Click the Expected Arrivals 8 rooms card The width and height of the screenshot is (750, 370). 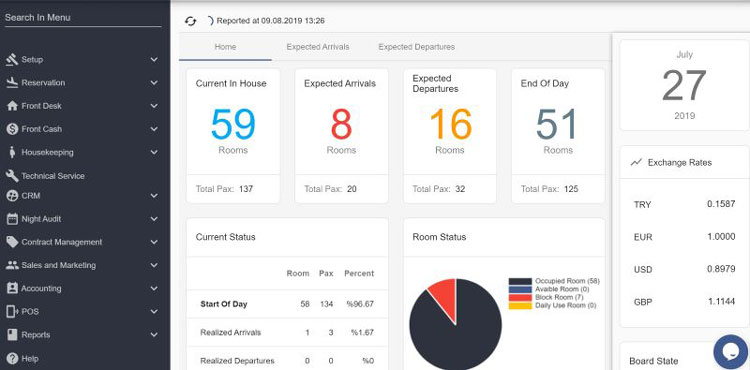[x=342, y=136]
